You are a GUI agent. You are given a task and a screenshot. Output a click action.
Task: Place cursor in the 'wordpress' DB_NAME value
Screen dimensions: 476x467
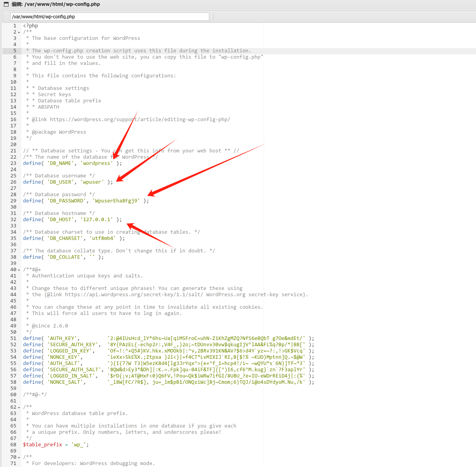96,163
